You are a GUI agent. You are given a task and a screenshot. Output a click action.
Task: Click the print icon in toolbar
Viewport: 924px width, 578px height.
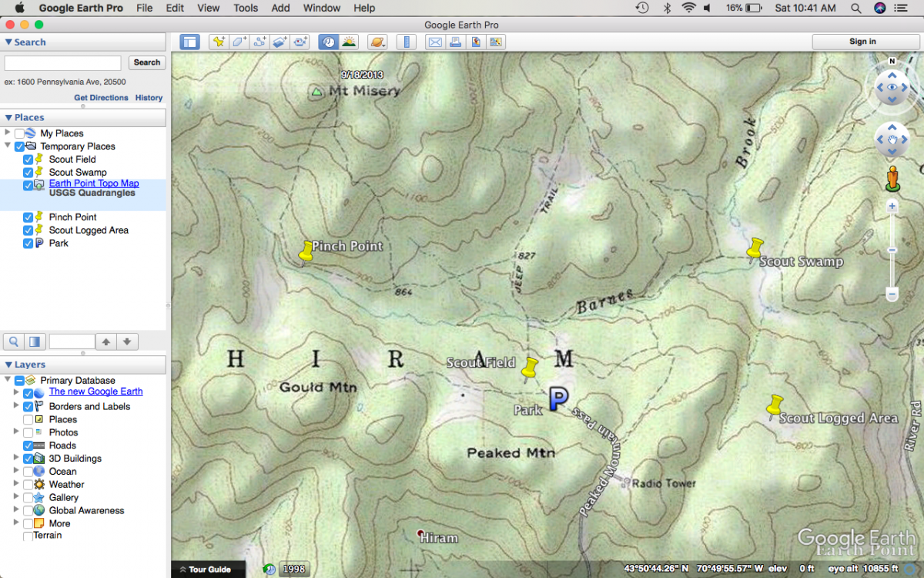[x=455, y=42]
